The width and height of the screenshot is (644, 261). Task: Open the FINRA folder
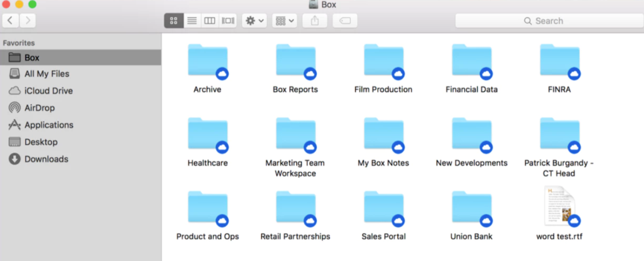[x=560, y=61]
